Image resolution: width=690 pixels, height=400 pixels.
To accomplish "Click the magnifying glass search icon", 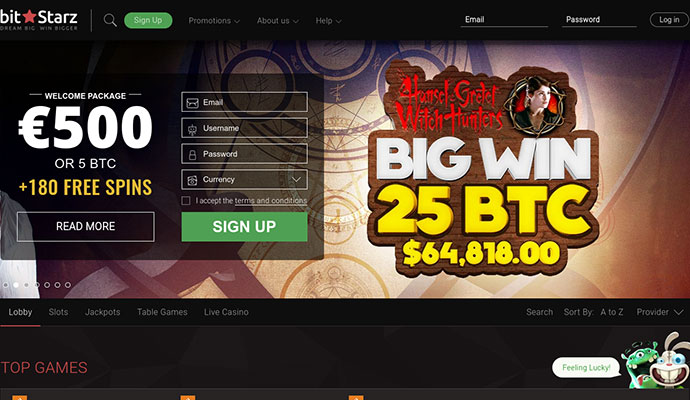I will pos(110,20).
